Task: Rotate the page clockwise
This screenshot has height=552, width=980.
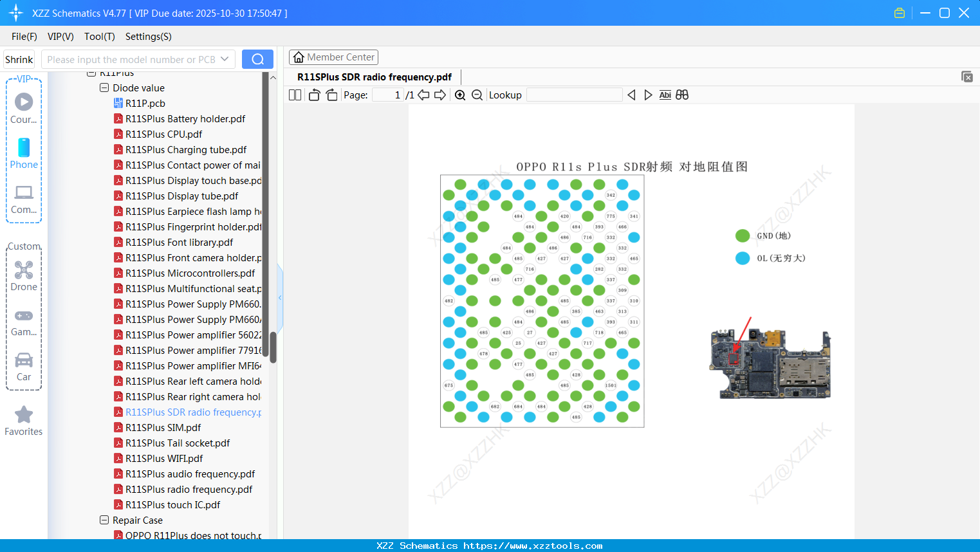Action: click(331, 95)
